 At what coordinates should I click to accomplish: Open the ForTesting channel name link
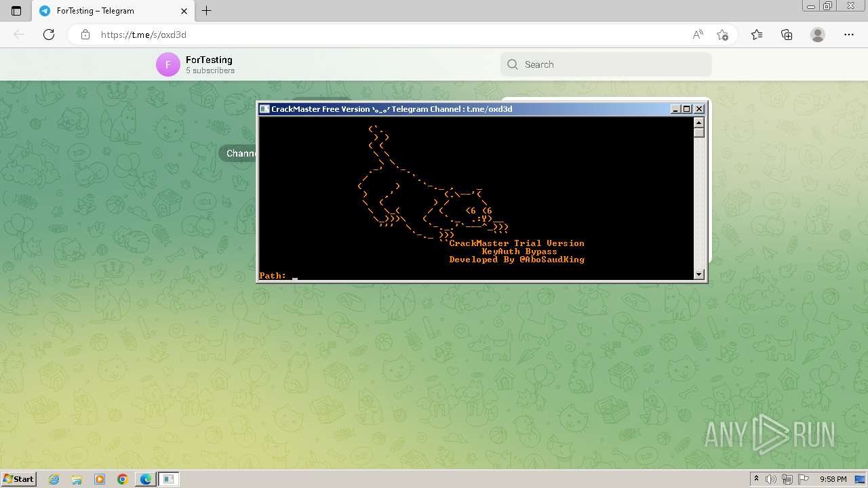click(x=209, y=60)
